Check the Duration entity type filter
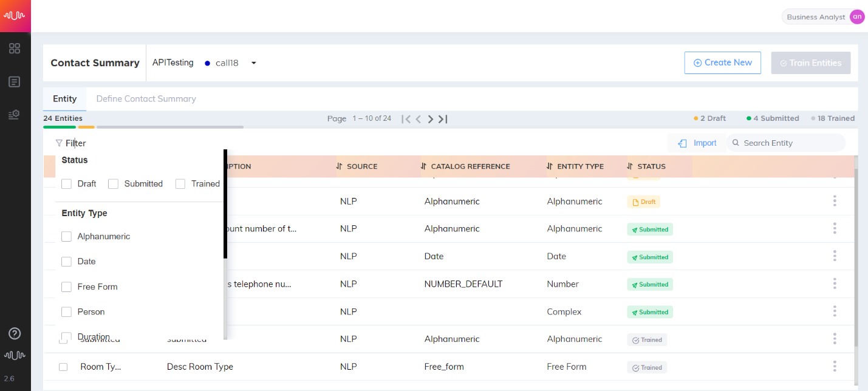The image size is (868, 391). pyautogui.click(x=67, y=336)
